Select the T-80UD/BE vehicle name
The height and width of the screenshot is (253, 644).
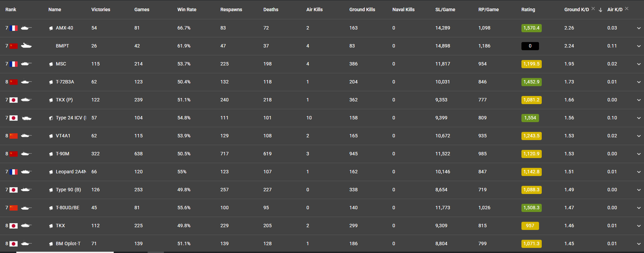coord(67,208)
